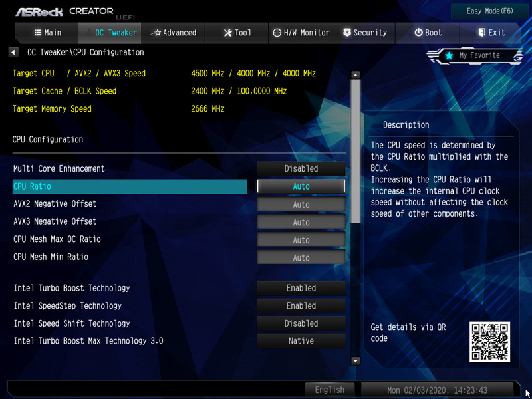This screenshot has width=532, height=399.
Task: Open CPU Mesh Min Ratio value
Action: pos(301,257)
